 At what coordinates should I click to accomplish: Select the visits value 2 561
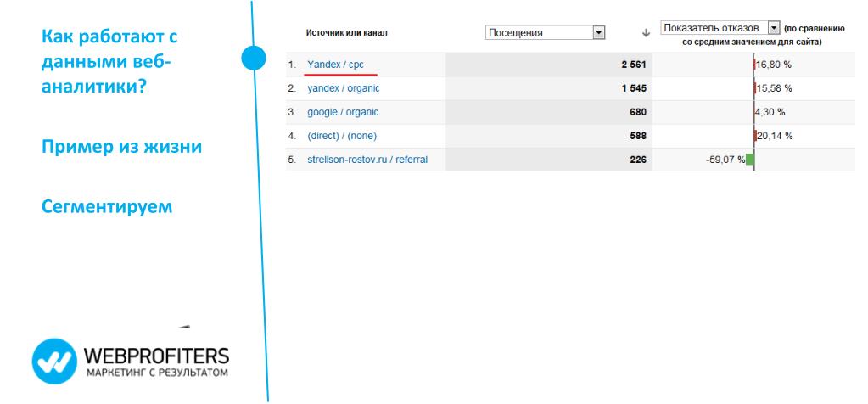pos(634,65)
